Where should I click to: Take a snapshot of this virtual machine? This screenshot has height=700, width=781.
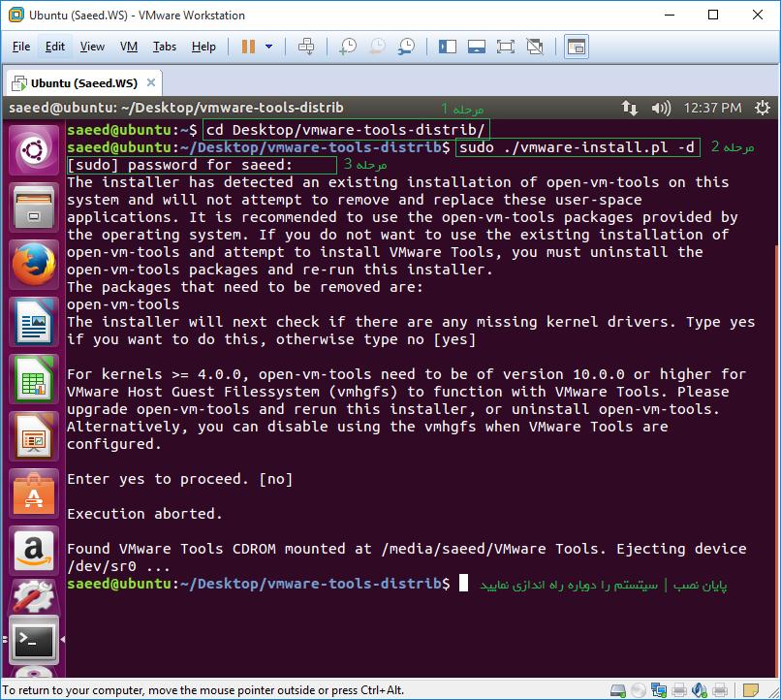[x=348, y=47]
